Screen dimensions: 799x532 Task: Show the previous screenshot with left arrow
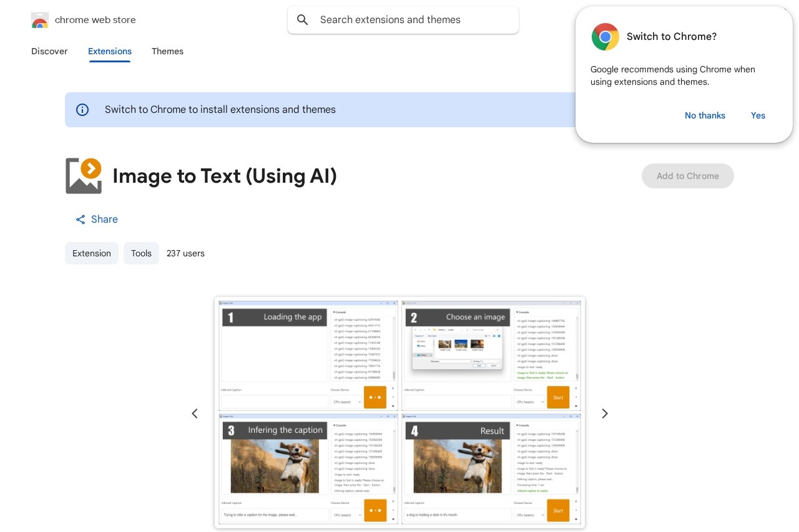[x=195, y=414]
